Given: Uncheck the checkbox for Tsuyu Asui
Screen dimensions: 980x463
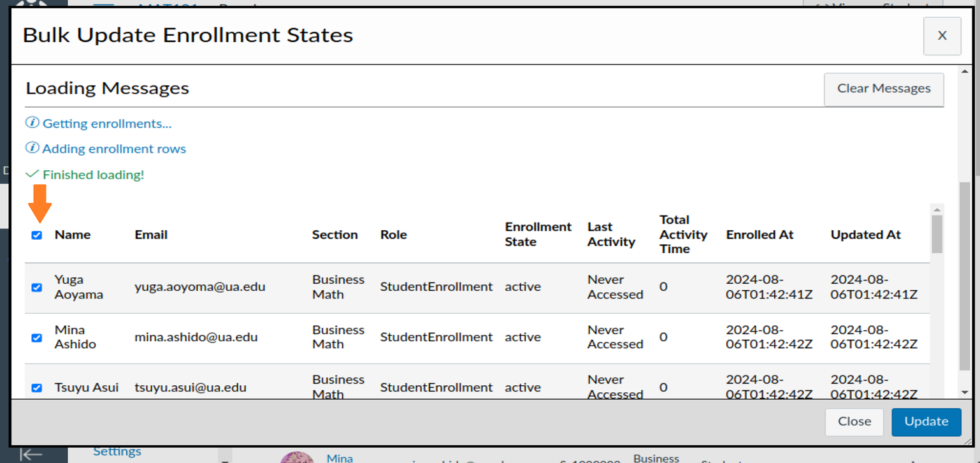Looking at the screenshot, I should (37, 388).
